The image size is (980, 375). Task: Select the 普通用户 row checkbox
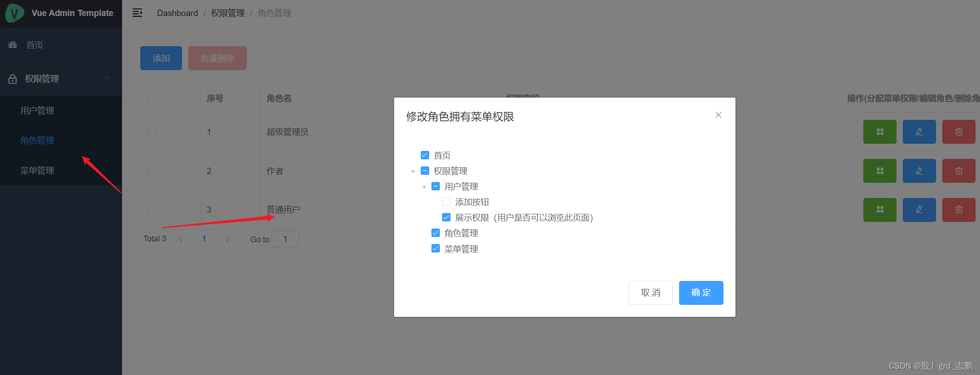coord(151,210)
